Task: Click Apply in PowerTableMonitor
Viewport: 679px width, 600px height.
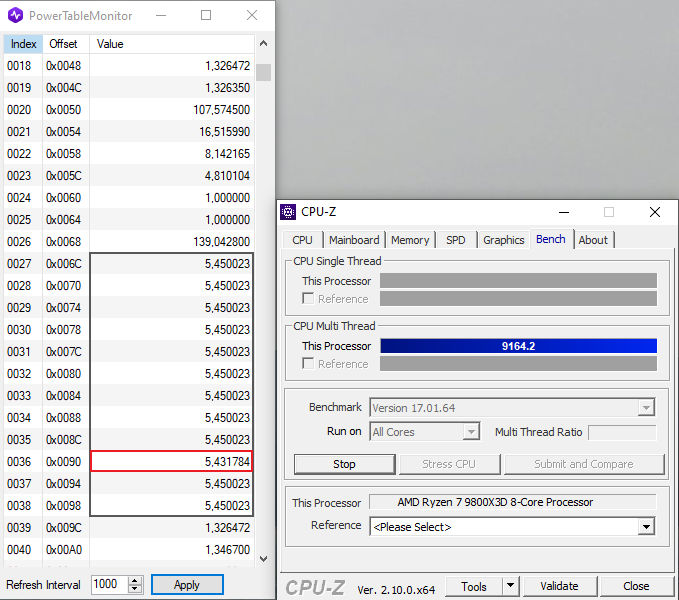Action: [x=187, y=585]
